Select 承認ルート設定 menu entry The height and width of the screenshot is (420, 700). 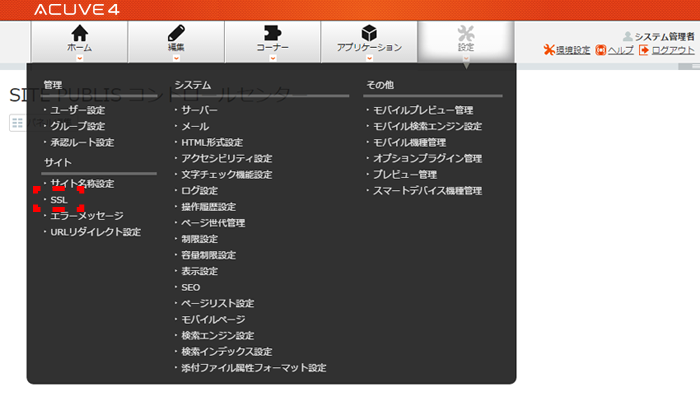(82, 142)
